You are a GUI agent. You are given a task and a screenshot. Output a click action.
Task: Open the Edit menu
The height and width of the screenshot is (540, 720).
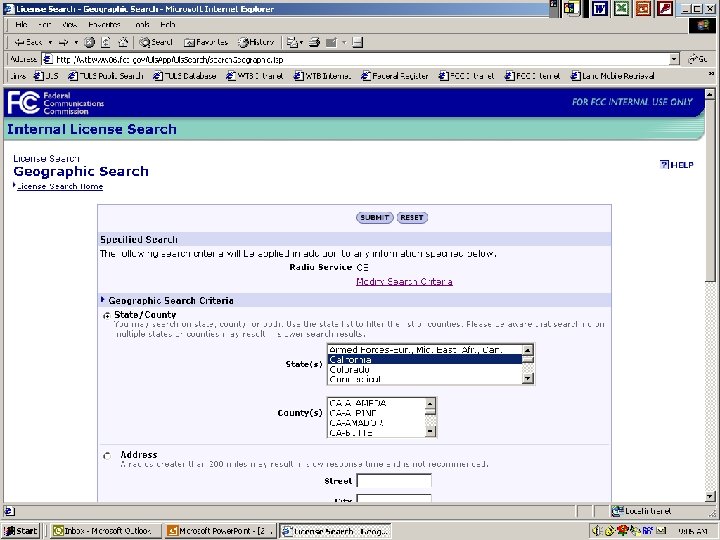point(45,24)
